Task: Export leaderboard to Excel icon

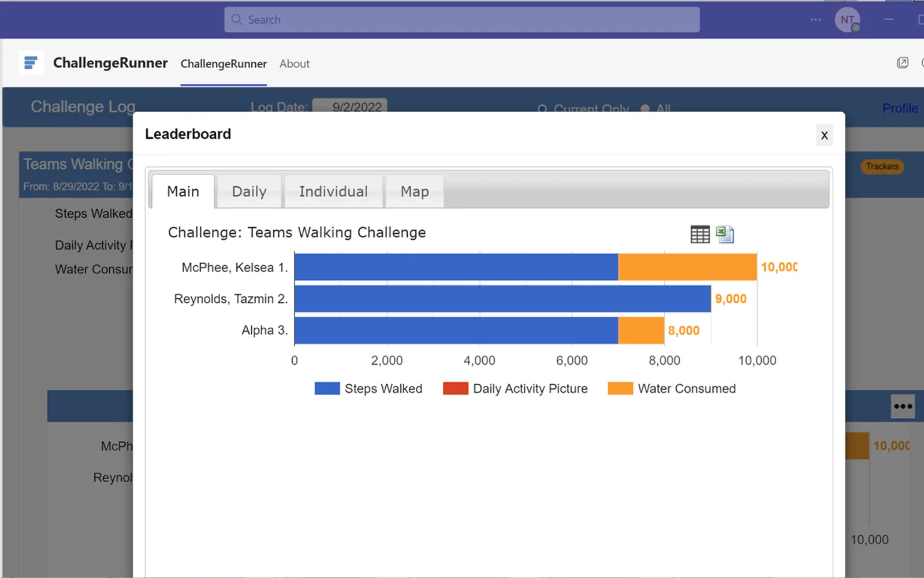Action: [x=725, y=234]
